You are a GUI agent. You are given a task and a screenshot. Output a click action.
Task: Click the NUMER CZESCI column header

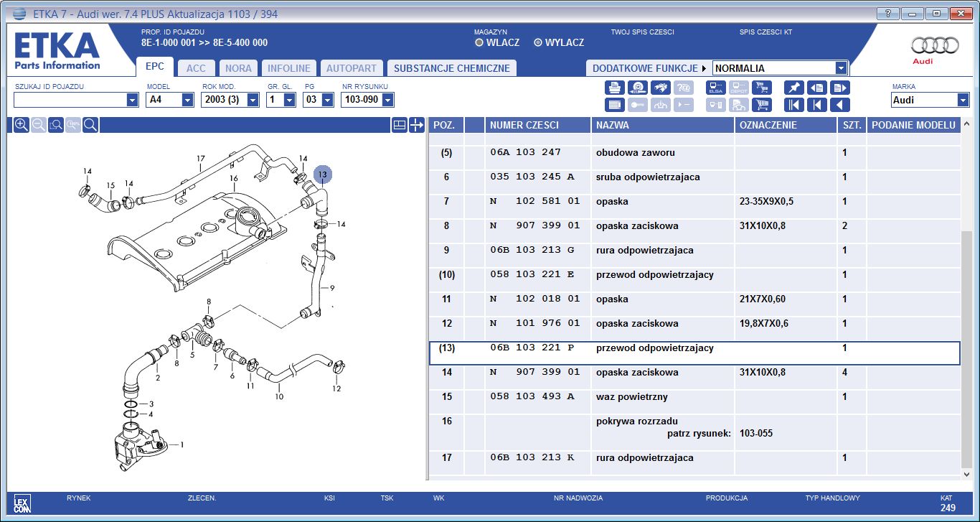[x=537, y=125]
